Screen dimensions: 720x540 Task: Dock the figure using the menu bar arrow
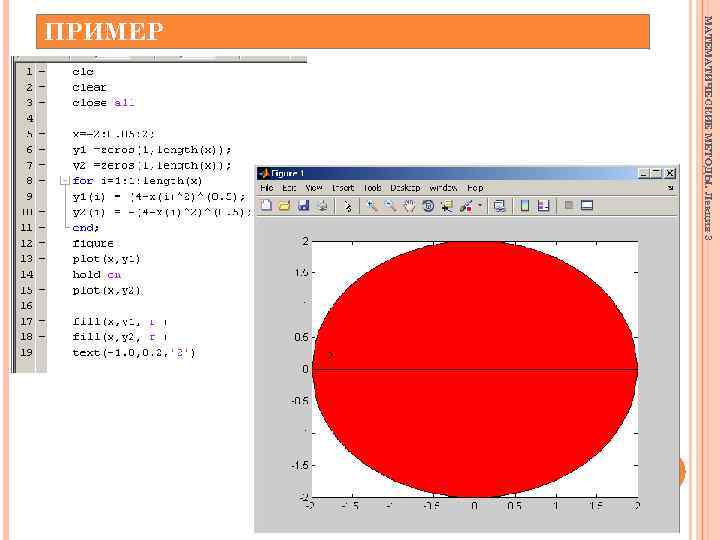(670, 187)
